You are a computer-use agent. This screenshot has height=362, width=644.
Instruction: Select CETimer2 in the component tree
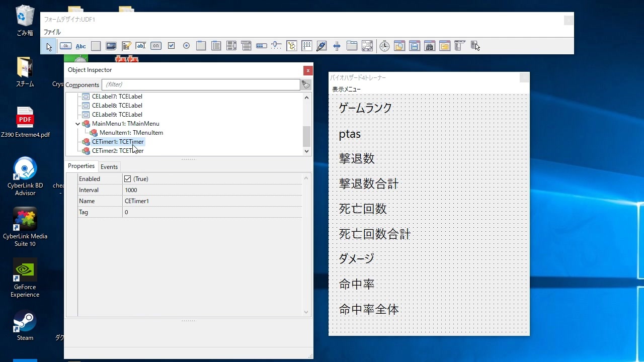coord(117,151)
